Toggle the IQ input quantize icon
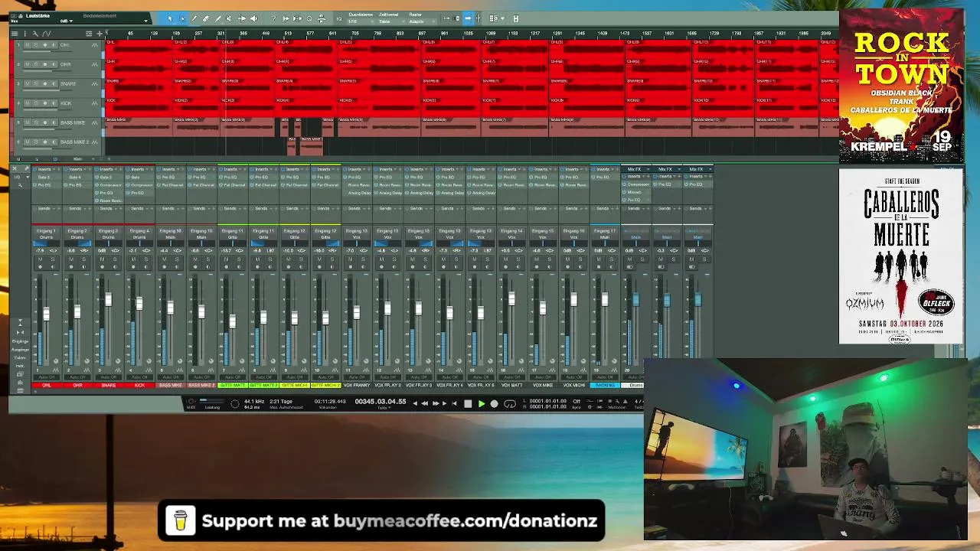 [338, 19]
